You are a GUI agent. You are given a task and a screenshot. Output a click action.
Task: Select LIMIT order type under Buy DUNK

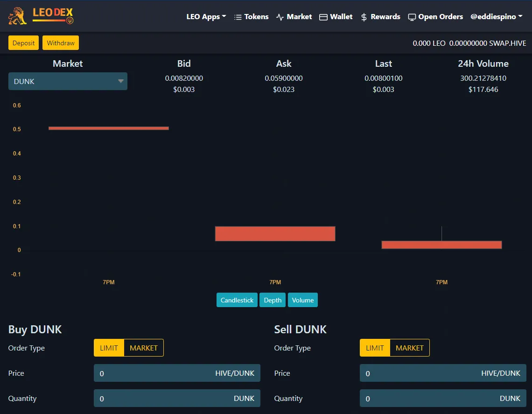[x=109, y=348]
